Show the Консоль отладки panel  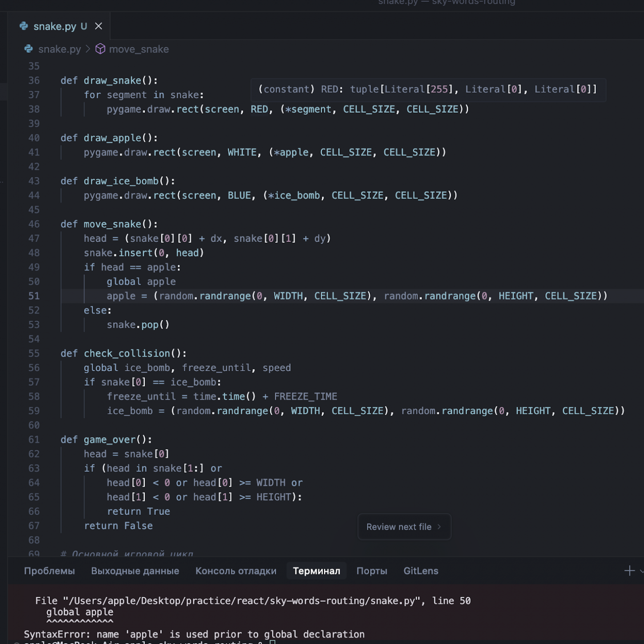point(236,571)
